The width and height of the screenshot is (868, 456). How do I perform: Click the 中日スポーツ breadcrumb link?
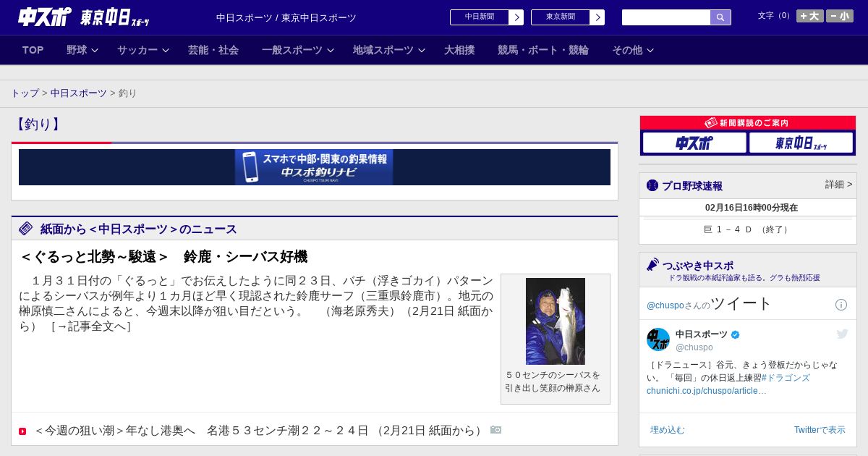(79, 93)
